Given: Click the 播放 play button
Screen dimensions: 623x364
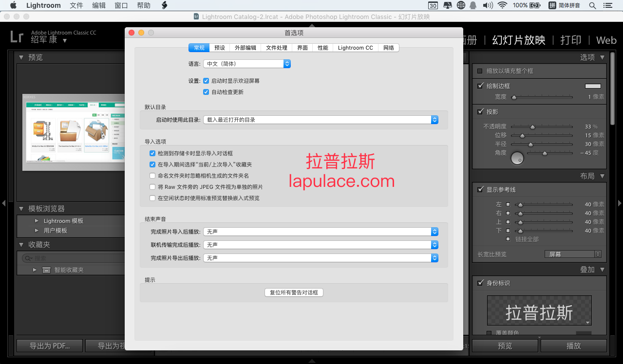Looking at the screenshot, I should (x=573, y=346).
